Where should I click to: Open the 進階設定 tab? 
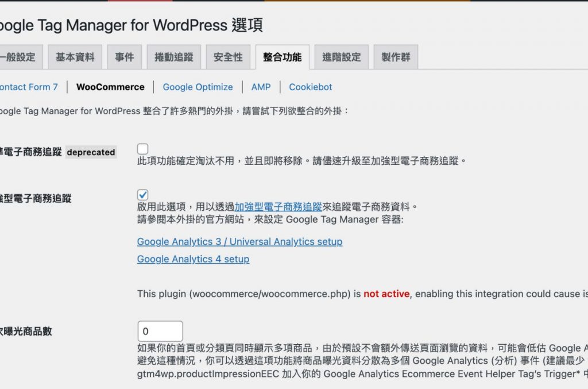click(x=342, y=57)
